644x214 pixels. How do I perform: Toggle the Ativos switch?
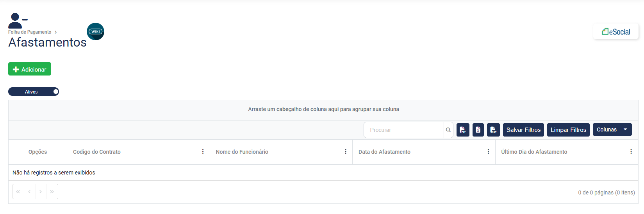click(x=34, y=92)
